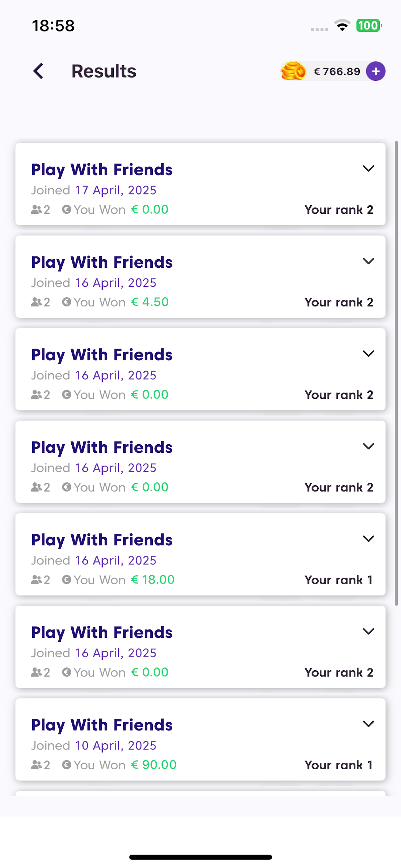Tap the back arrow next to Results
Screen dimensions: 401x868
click(38, 71)
